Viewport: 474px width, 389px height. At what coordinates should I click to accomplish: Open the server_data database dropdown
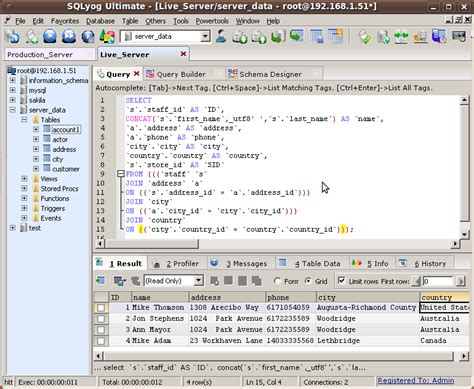[205, 36]
